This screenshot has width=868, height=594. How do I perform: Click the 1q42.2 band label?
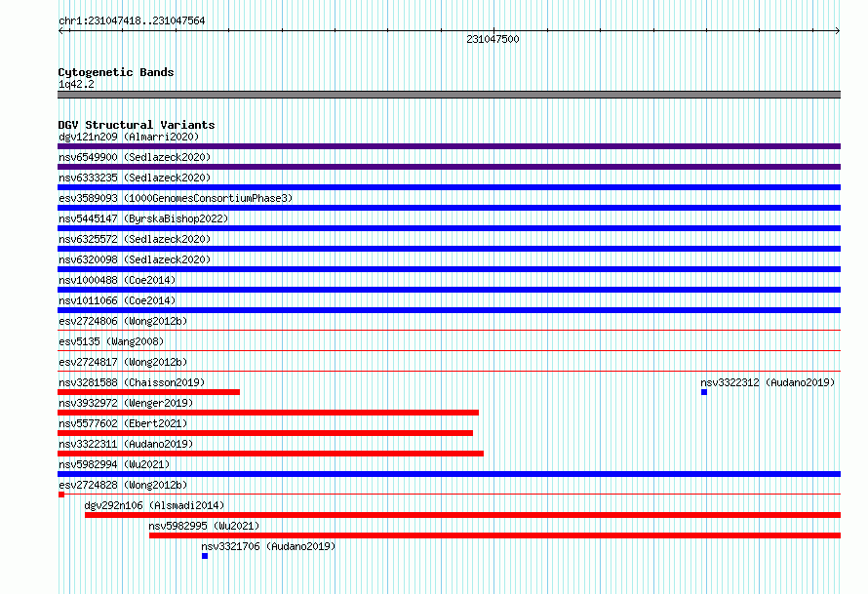tap(76, 84)
